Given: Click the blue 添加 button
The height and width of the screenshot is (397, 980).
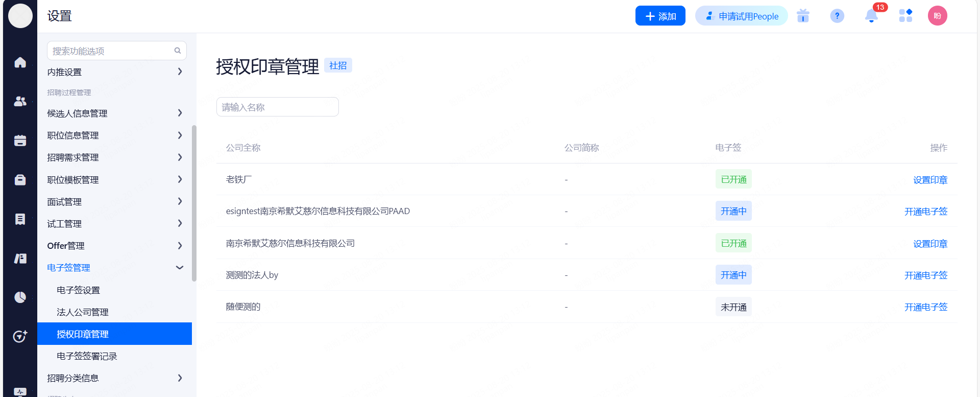Looking at the screenshot, I should 660,16.
